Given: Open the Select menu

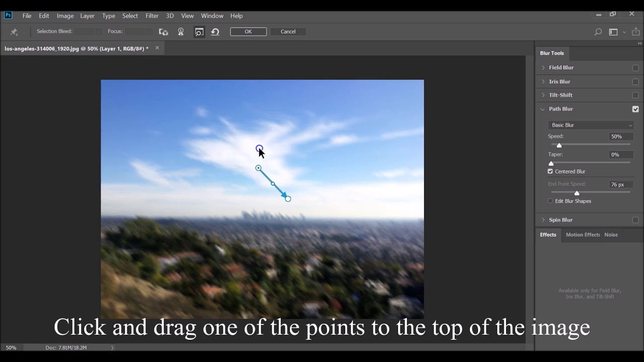Looking at the screenshot, I should point(130,16).
